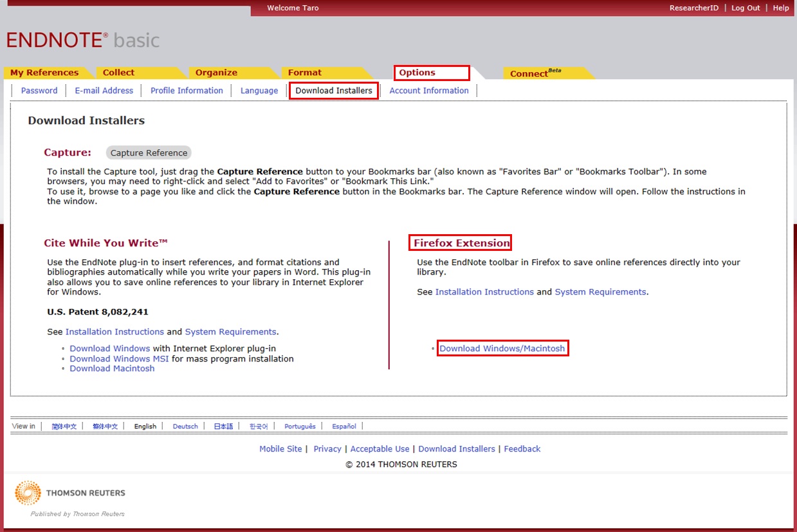Download Windows with Internet Explorer plug-in

109,349
